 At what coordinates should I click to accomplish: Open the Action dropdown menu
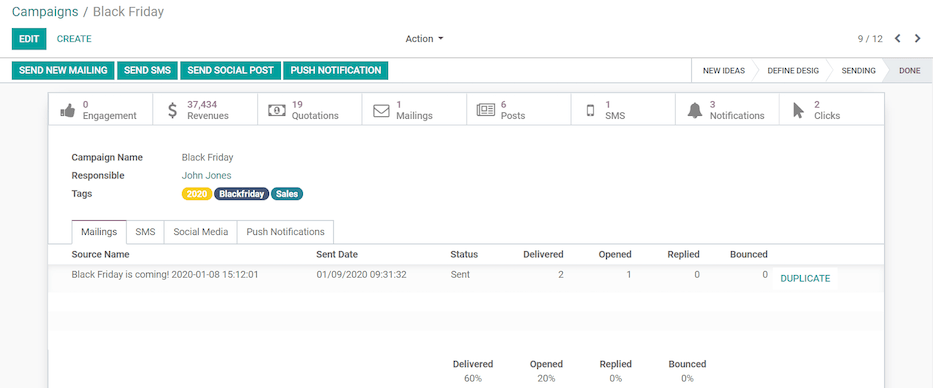(x=424, y=39)
